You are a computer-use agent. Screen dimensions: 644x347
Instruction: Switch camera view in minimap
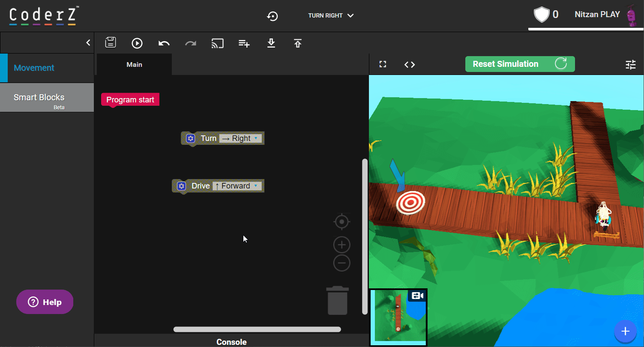point(417,296)
